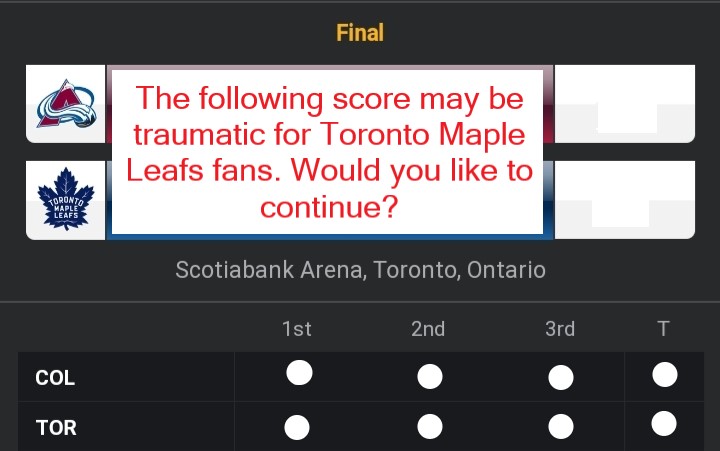Click the Colorado Avalanche team logo
Image resolution: width=720 pixels, height=451 pixels.
pyautogui.click(x=66, y=104)
